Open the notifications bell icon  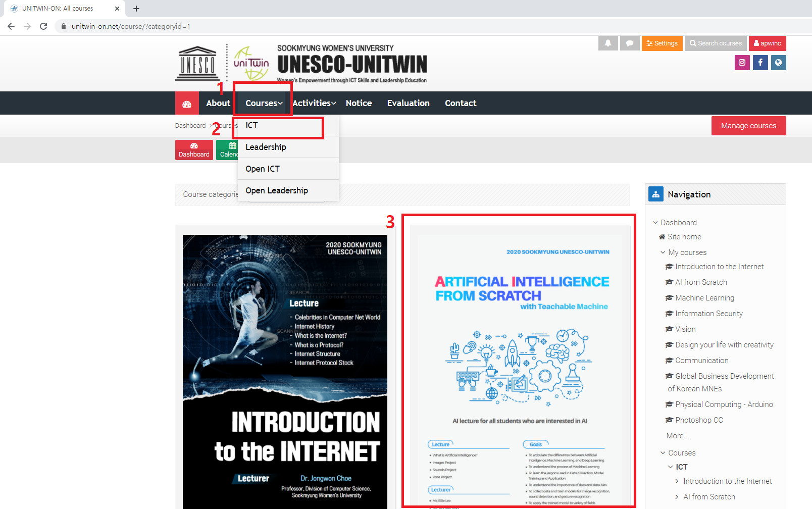608,43
